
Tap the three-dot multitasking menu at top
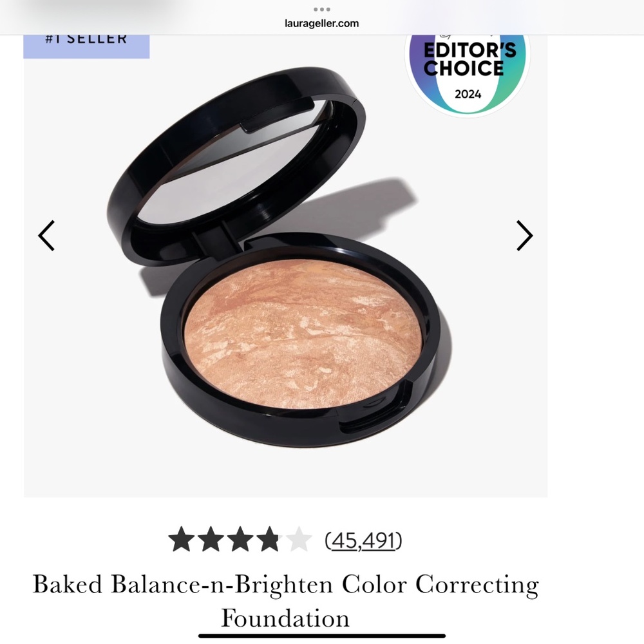321,9
